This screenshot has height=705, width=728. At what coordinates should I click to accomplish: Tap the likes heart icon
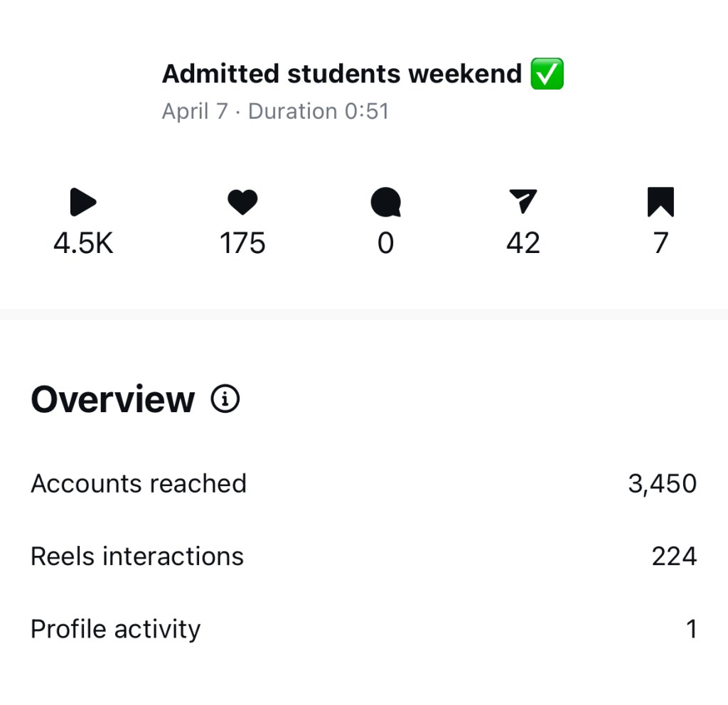[242, 203]
